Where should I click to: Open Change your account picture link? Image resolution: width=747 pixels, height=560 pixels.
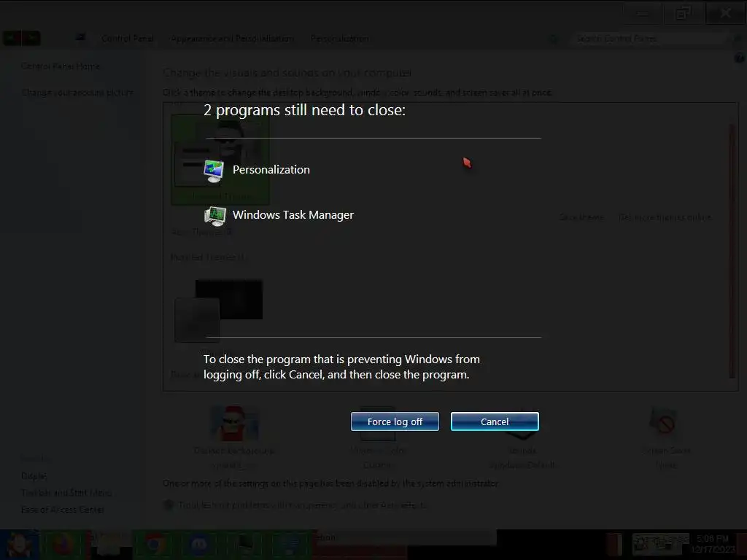coord(77,93)
